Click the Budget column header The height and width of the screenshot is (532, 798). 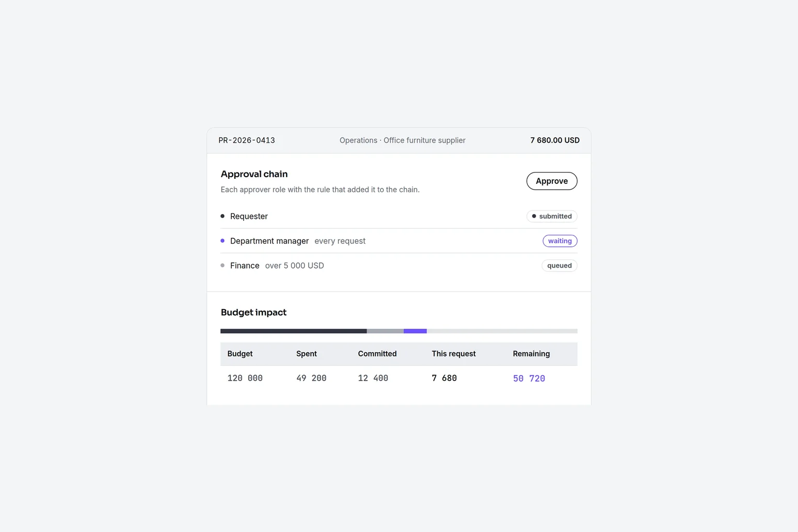coord(240,354)
